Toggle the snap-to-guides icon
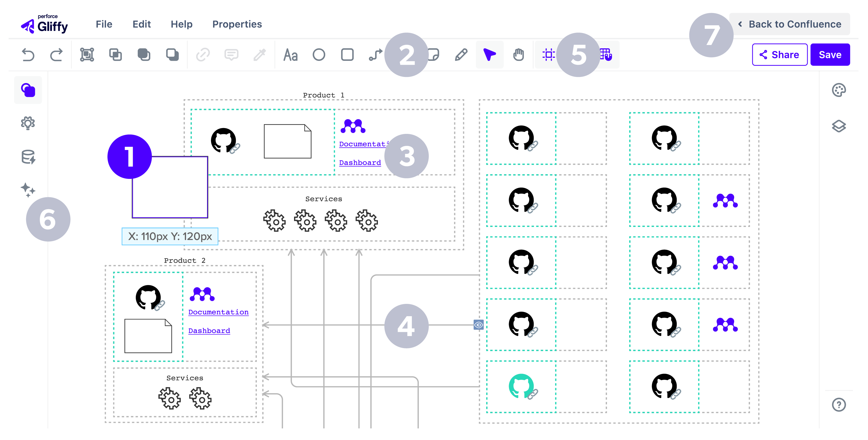868x440 pixels. [549, 55]
